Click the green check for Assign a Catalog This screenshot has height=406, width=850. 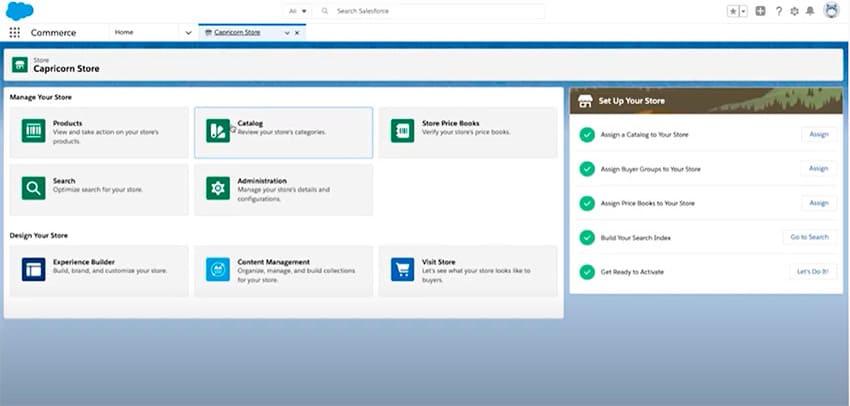click(x=587, y=134)
